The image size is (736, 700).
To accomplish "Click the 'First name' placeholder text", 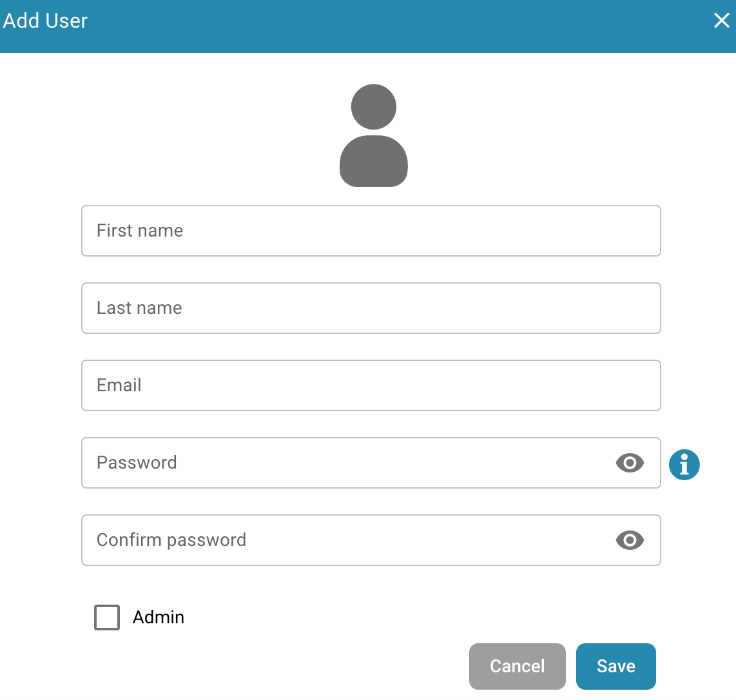I will tap(140, 231).
